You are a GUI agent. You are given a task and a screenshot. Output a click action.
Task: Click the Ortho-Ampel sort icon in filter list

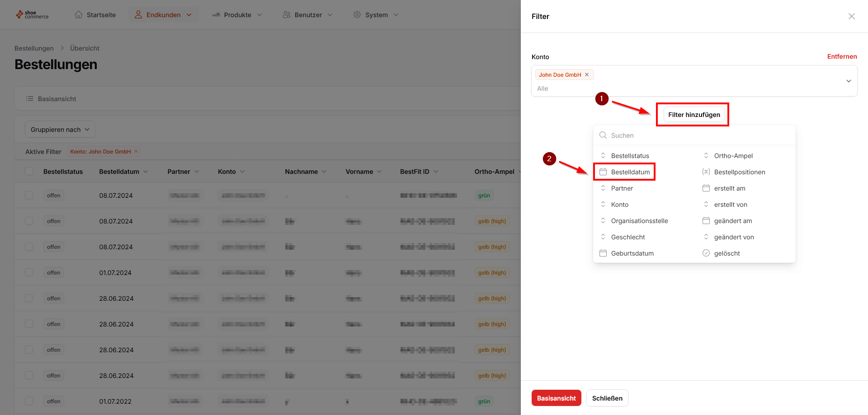point(706,155)
